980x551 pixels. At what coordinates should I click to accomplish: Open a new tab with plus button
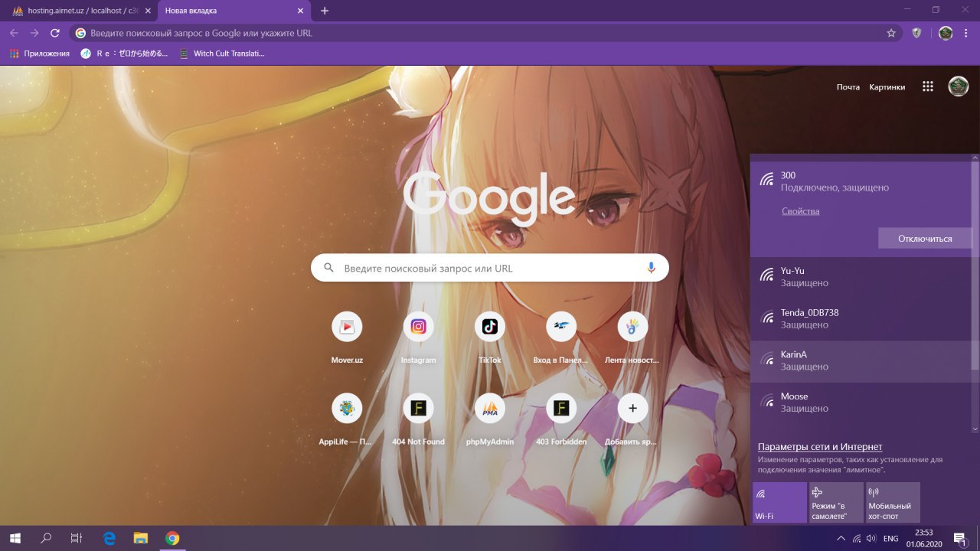click(325, 11)
